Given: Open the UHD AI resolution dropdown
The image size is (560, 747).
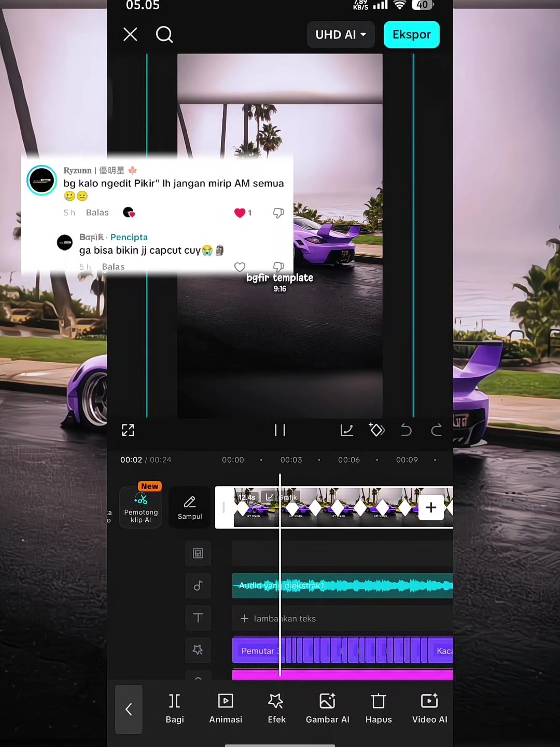Looking at the screenshot, I should [341, 35].
